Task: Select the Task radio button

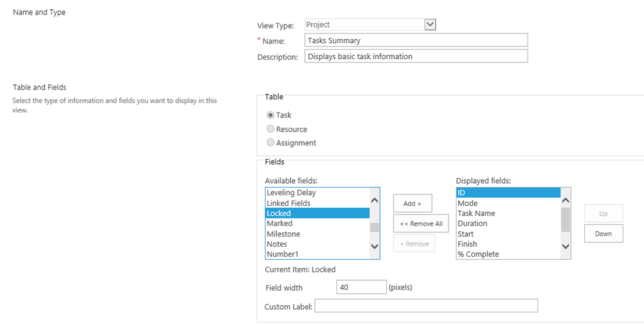Action: click(270, 115)
